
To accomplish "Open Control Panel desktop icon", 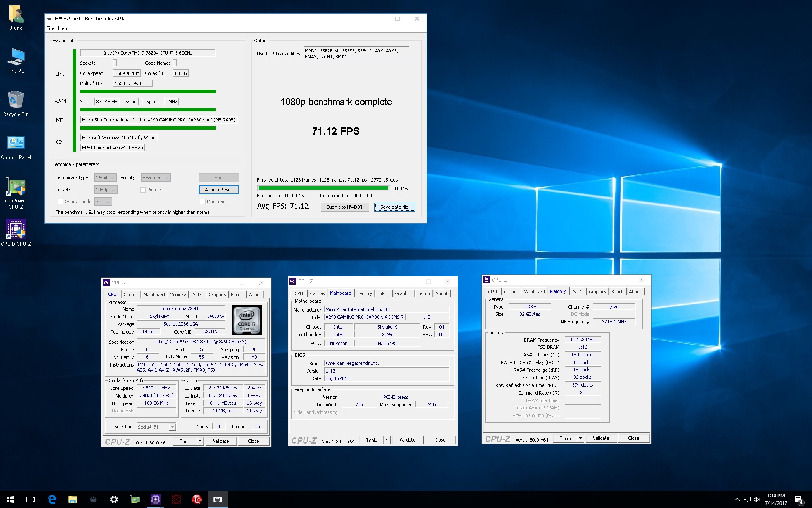I will point(16,147).
